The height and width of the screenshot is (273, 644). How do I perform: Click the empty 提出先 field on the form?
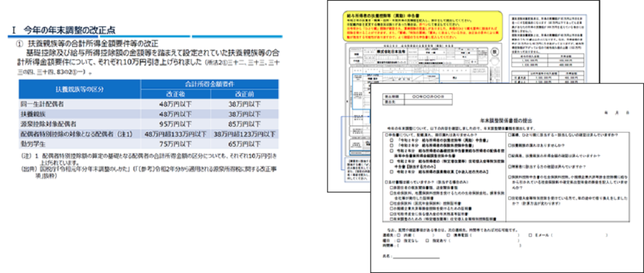pos(430,102)
